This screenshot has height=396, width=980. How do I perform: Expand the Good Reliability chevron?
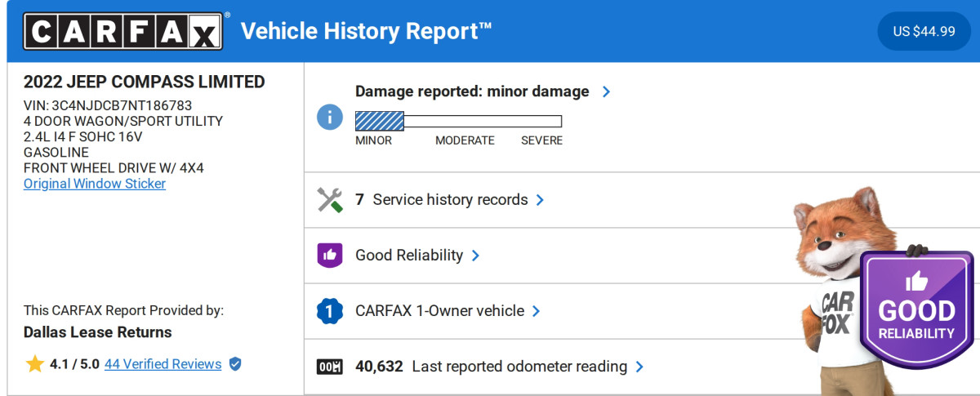475,256
